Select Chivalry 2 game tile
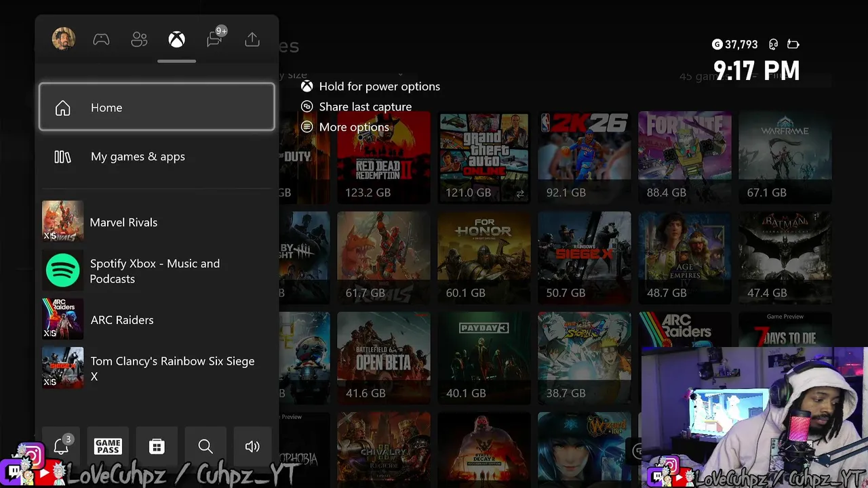Image resolution: width=868 pixels, height=488 pixels. pos(384,450)
